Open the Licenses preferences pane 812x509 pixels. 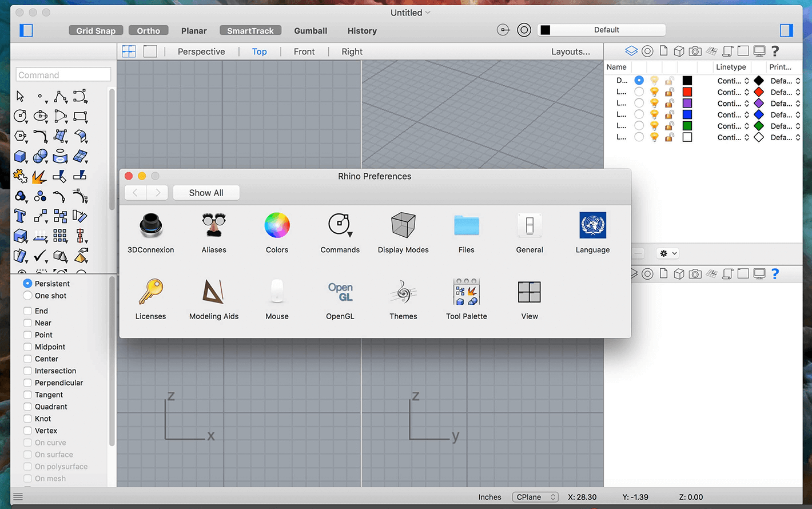tap(151, 299)
